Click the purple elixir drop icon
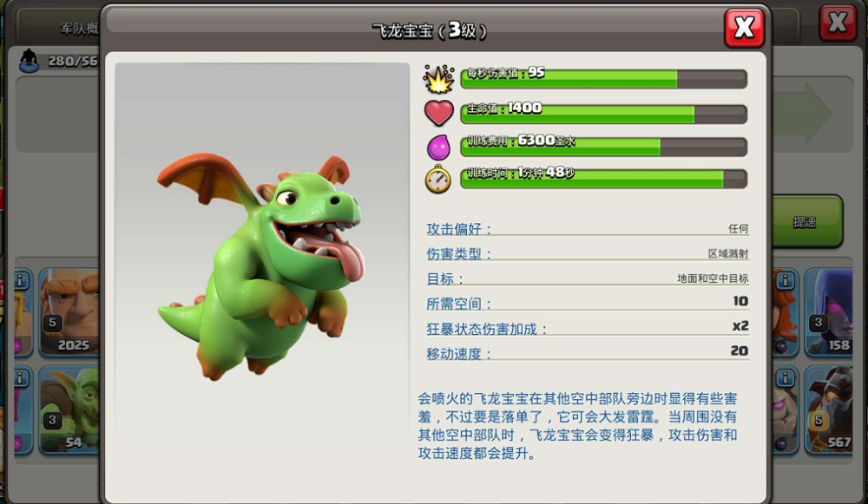 tap(438, 147)
